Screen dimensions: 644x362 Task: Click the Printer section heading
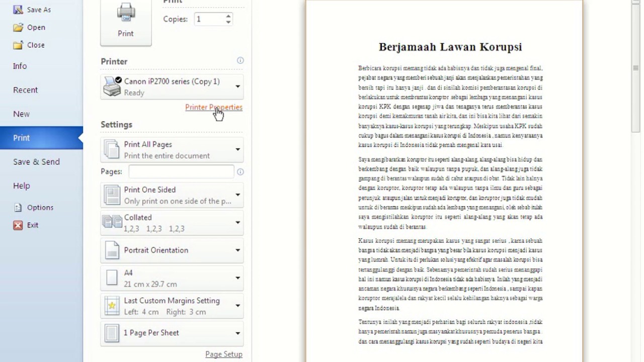[114, 61]
